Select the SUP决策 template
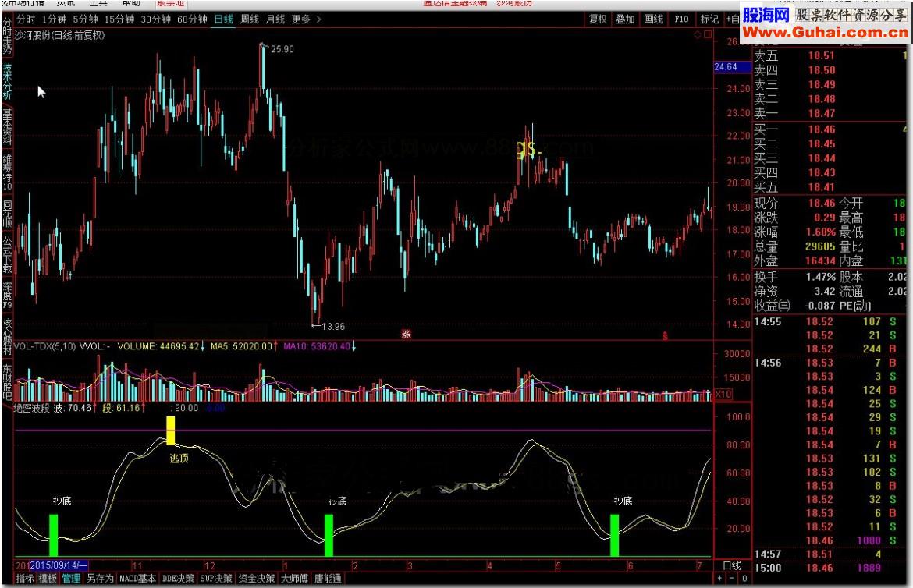 click(x=216, y=579)
